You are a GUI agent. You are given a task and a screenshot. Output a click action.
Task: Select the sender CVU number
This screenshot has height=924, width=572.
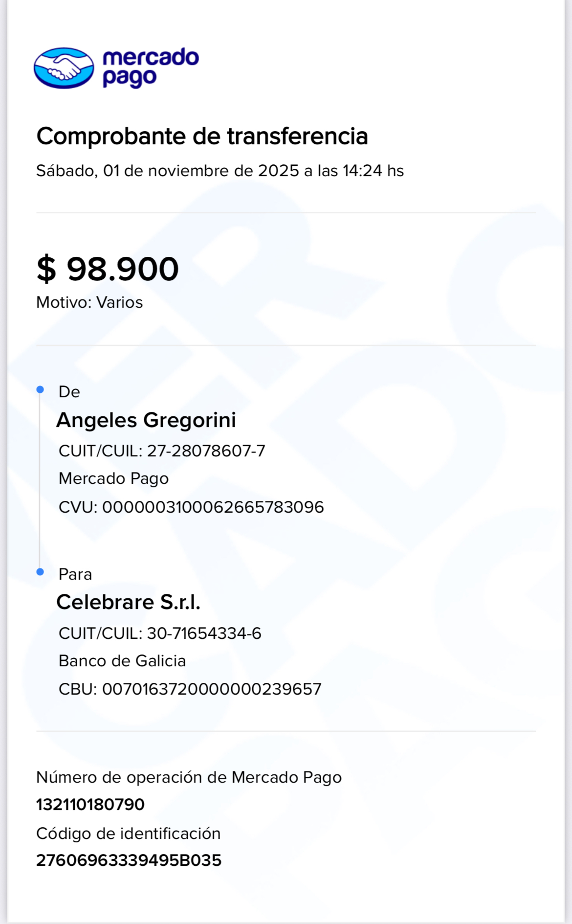191,507
